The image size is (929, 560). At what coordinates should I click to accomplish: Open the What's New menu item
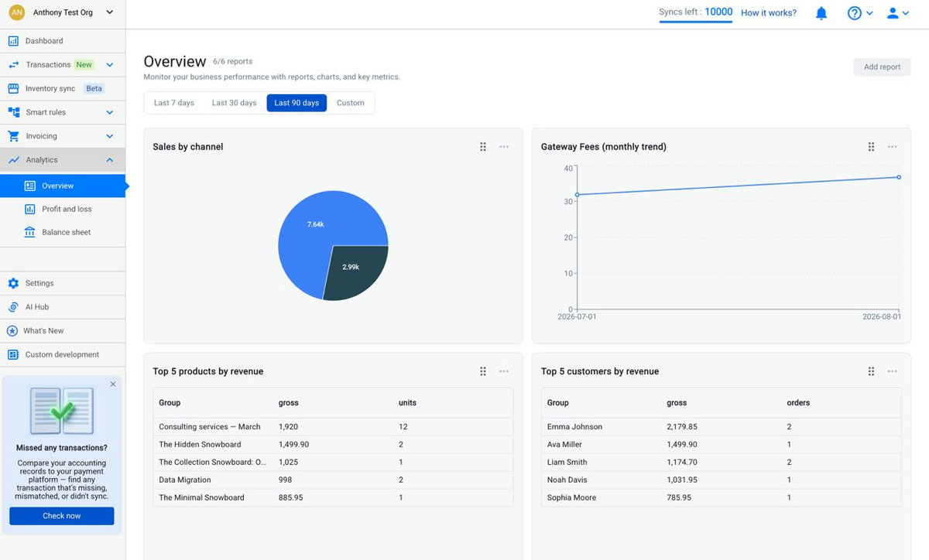[x=63, y=331]
